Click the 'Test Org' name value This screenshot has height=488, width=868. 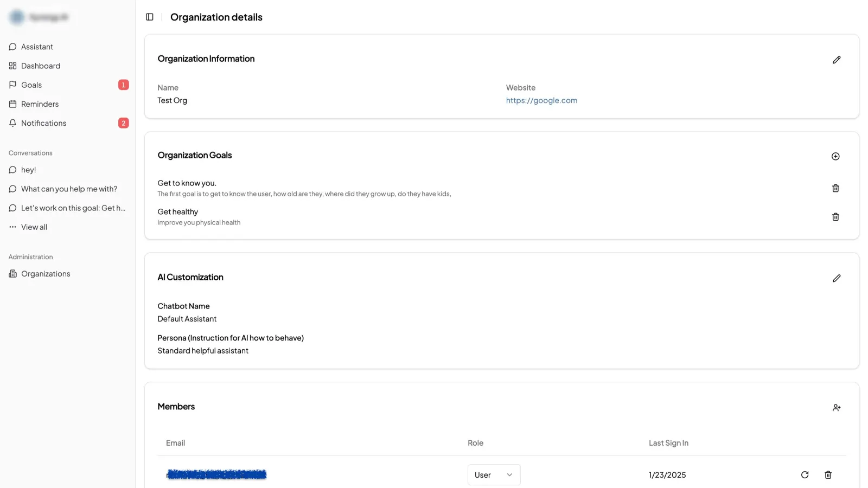pyautogui.click(x=172, y=100)
